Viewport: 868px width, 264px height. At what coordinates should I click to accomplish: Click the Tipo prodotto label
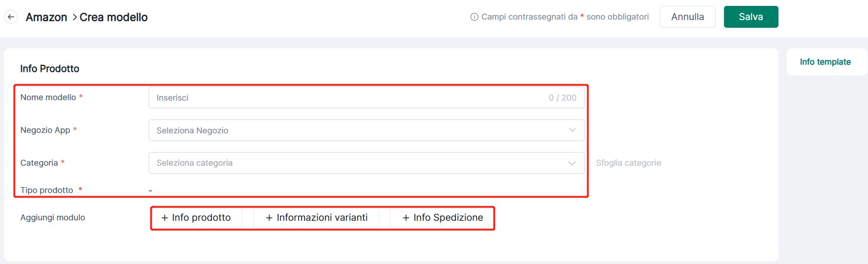[x=47, y=190]
